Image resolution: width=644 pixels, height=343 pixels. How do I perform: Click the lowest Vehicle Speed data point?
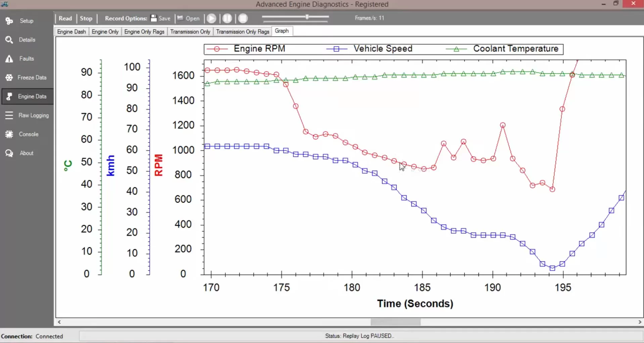(552, 268)
